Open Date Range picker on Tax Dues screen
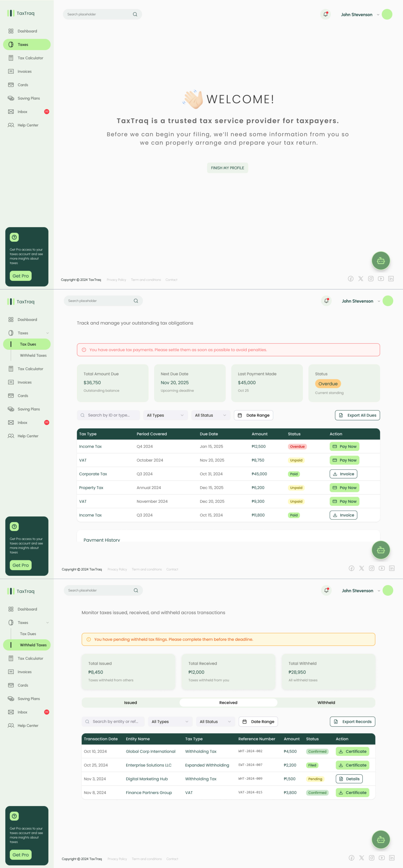This screenshot has width=403, height=868. [x=254, y=415]
